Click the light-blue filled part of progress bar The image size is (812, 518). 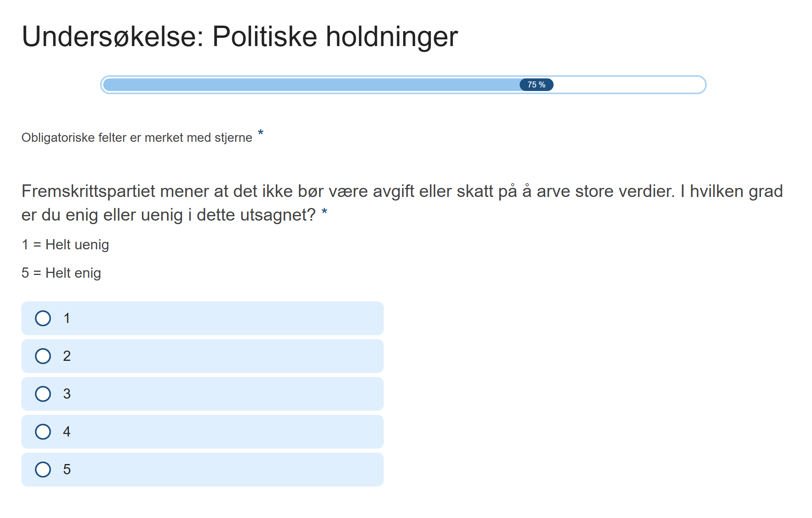311,85
